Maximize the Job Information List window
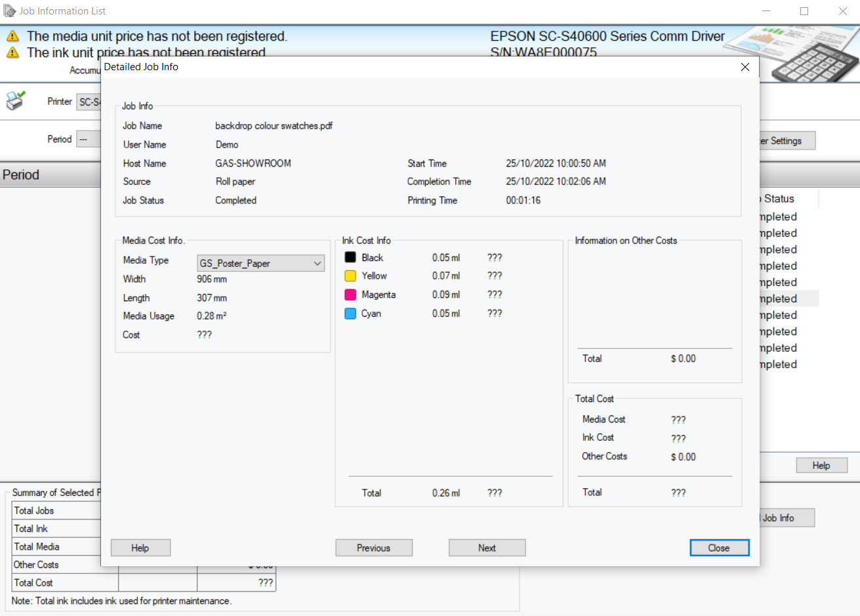860x616 pixels. [x=804, y=11]
